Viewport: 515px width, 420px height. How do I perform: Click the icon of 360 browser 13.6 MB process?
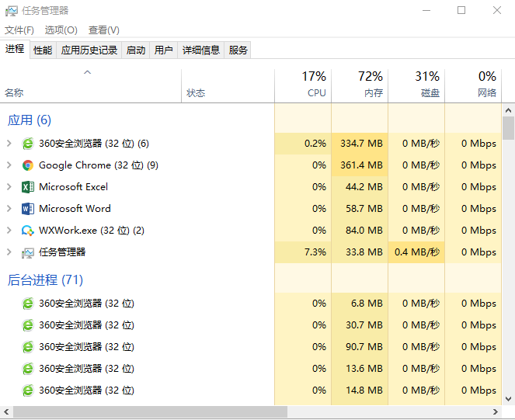click(x=28, y=369)
